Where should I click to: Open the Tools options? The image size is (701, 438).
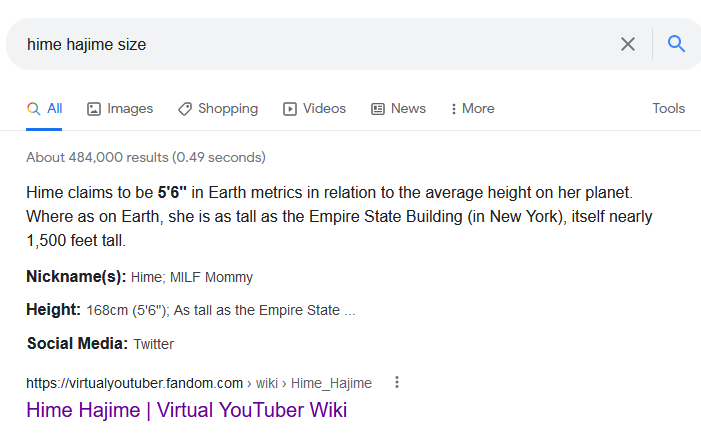click(x=668, y=109)
